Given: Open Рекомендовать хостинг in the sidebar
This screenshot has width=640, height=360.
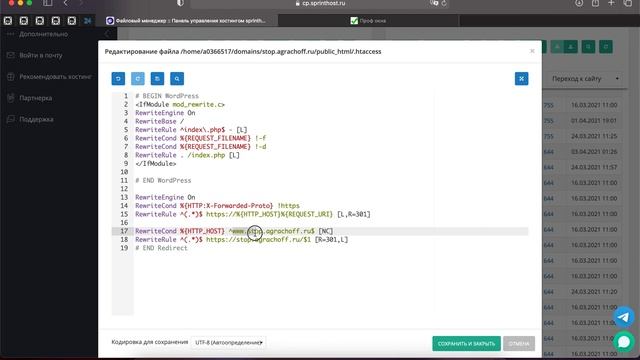Looking at the screenshot, I should click(x=56, y=77).
